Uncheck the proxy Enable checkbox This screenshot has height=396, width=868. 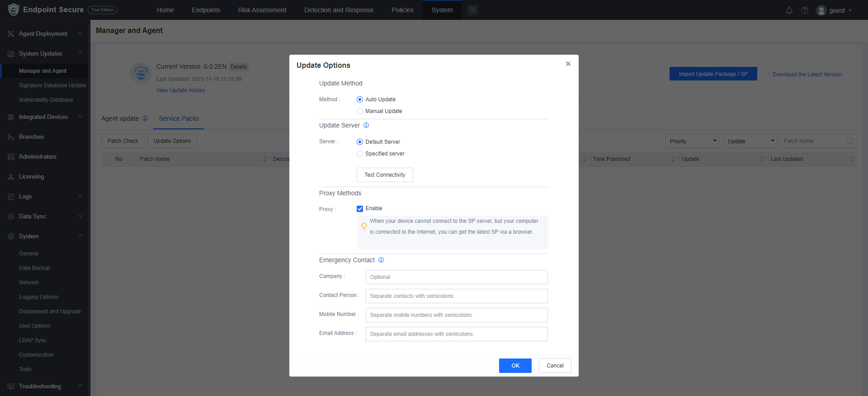(x=360, y=208)
